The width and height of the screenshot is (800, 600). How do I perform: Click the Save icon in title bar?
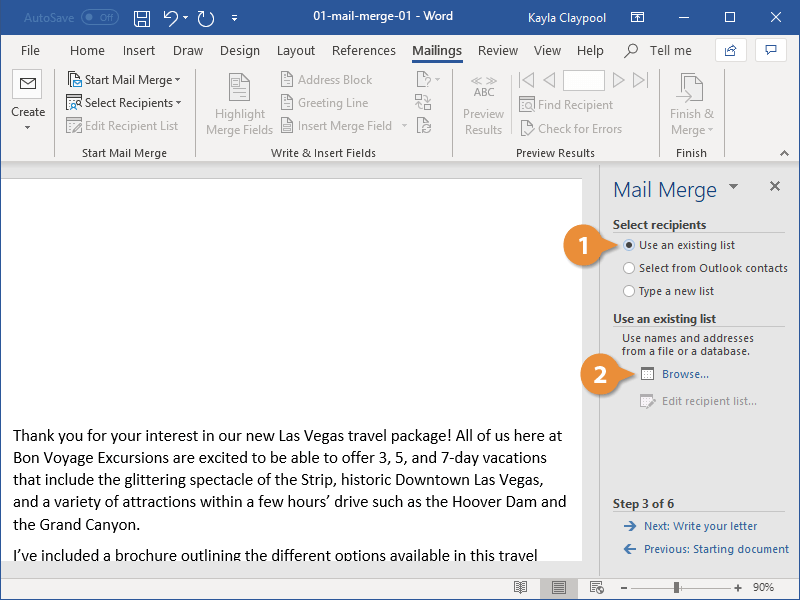[x=142, y=18]
